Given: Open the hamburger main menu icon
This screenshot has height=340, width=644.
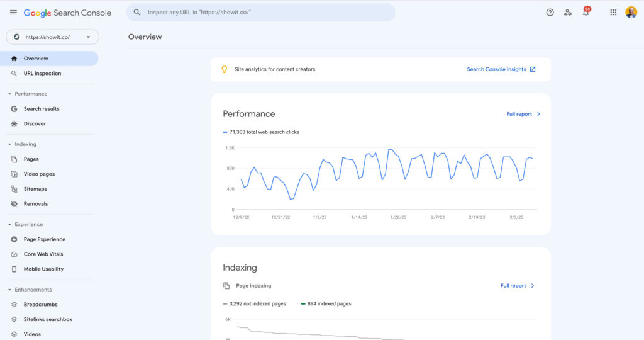Looking at the screenshot, I should (13, 13).
